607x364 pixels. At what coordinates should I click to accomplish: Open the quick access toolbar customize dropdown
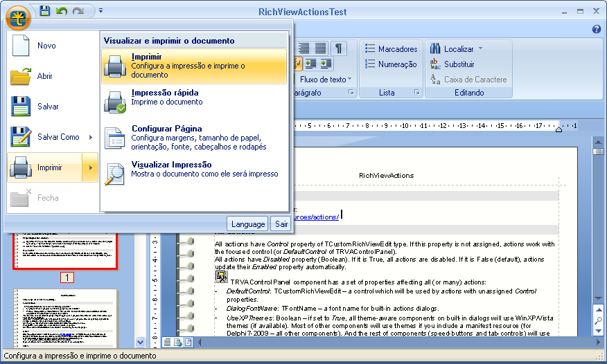(100, 11)
